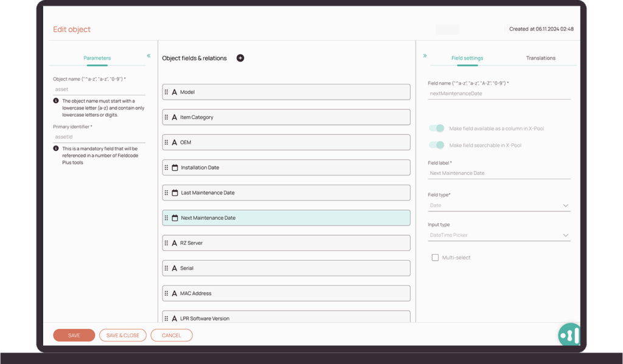Click the SAVE button
Viewport: 623px width, 364px height.
pos(74,335)
